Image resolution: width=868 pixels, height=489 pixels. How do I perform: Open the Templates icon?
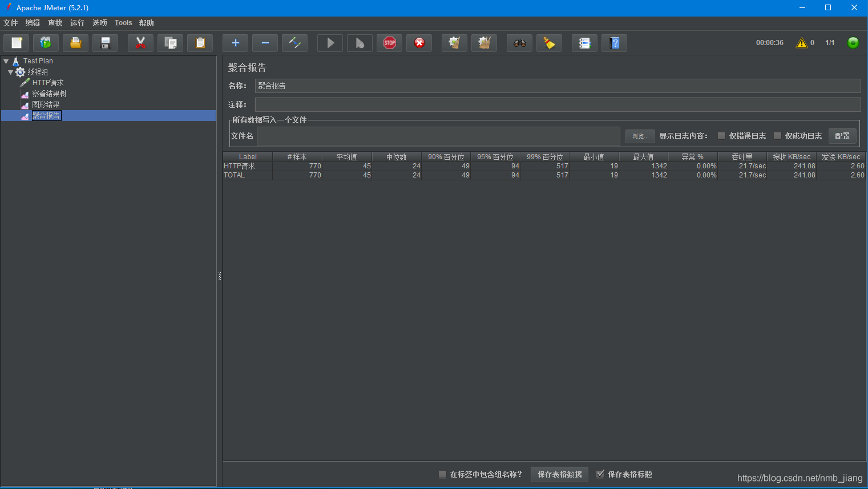tap(46, 43)
